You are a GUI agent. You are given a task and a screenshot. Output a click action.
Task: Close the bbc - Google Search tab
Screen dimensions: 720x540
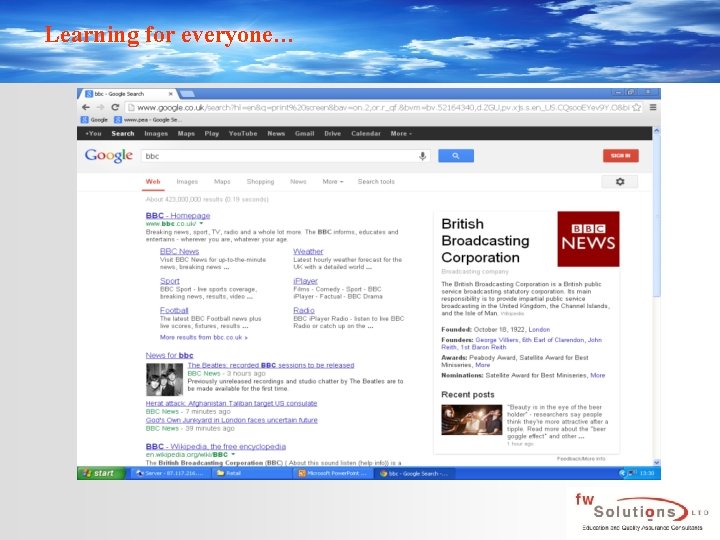[171, 94]
